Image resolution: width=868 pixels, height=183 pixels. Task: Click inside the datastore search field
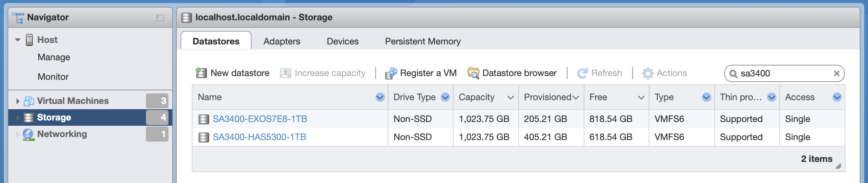click(784, 73)
